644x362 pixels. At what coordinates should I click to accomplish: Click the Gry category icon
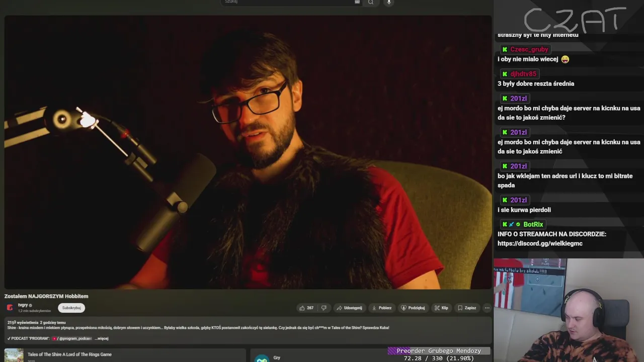(x=262, y=358)
